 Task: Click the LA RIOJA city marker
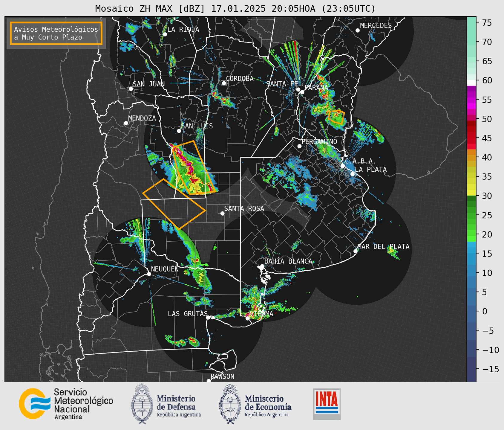click(x=165, y=34)
